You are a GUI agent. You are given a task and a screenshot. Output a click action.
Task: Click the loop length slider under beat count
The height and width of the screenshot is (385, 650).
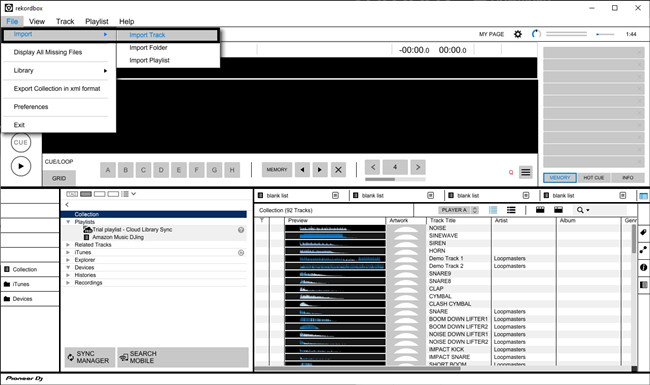pyautogui.click(x=395, y=179)
